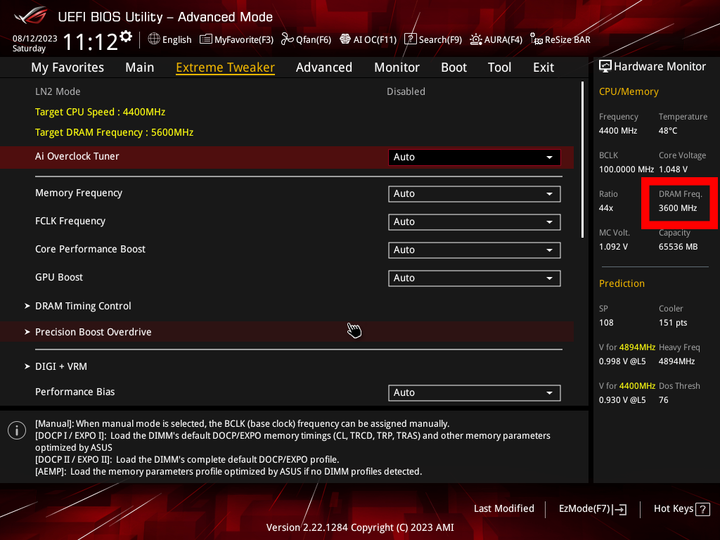Click the 100.0000 MHz BCLK value
720x540 pixels.
(626, 169)
